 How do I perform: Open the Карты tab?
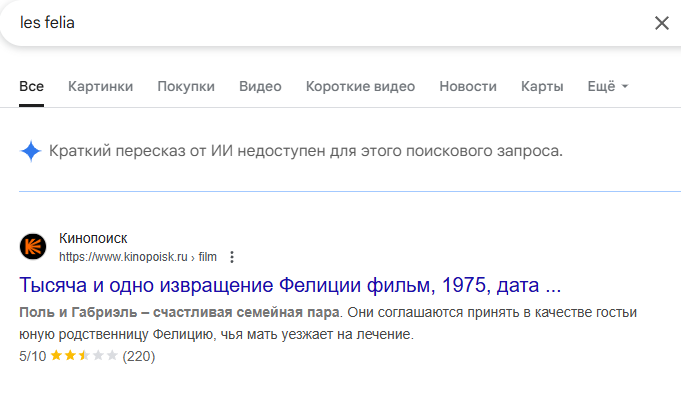click(542, 86)
